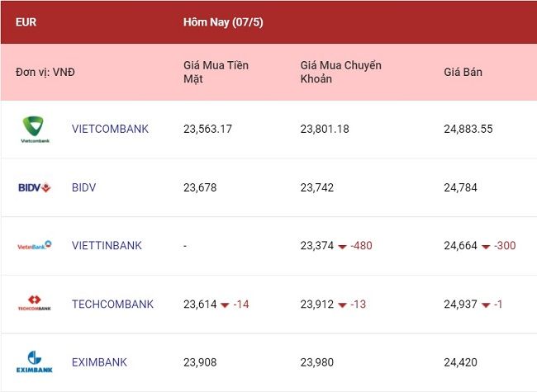
Task: Click the Giá Bán column header
Action: click(x=463, y=72)
